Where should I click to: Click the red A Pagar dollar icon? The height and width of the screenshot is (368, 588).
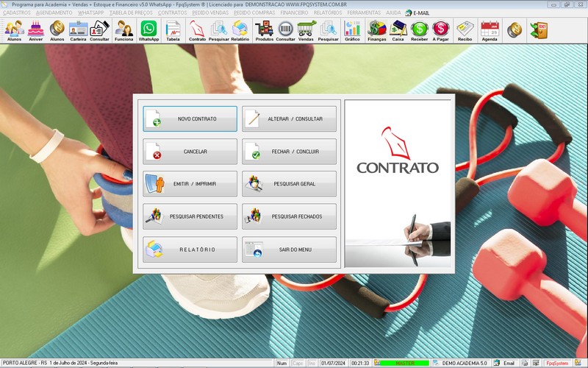click(x=440, y=30)
